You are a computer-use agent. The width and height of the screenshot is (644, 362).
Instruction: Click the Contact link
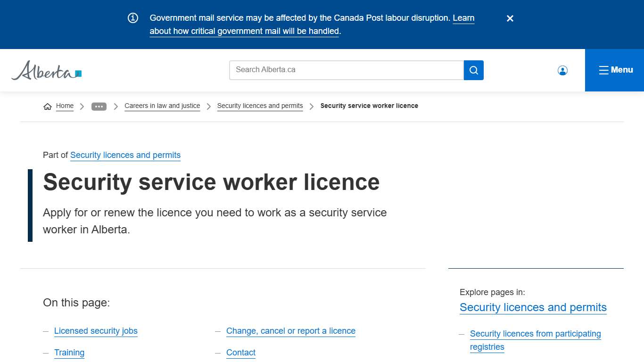pyautogui.click(x=241, y=353)
